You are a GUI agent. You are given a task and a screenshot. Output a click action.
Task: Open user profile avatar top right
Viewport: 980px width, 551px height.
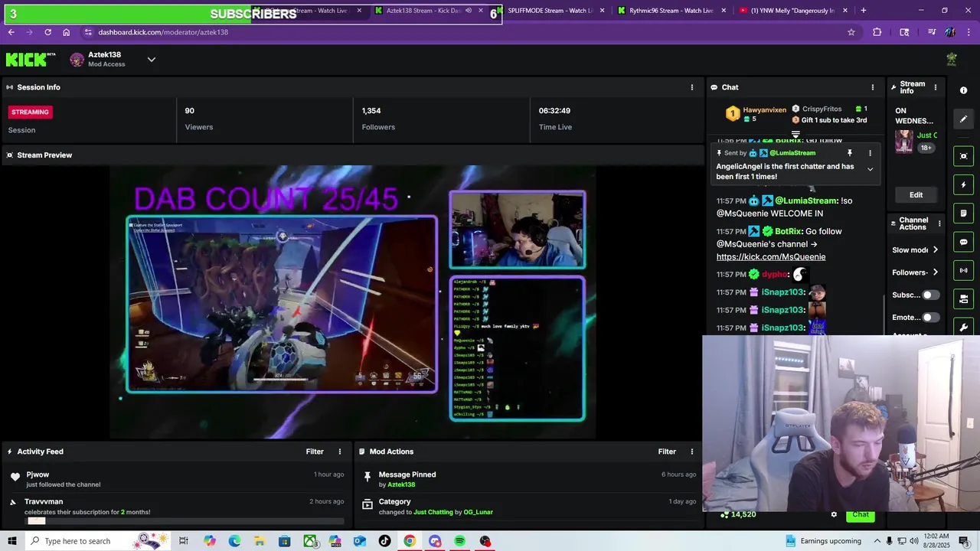tap(952, 59)
